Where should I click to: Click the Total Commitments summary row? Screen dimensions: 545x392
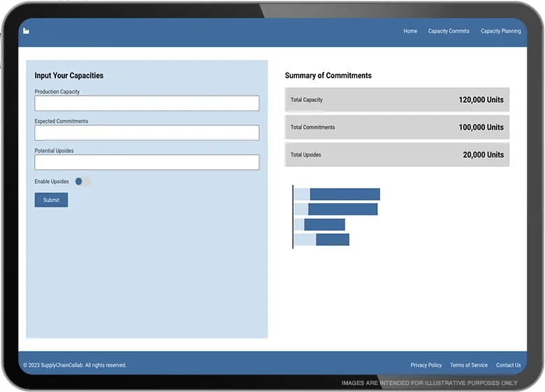pyautogui.click(x=397, y=127)
